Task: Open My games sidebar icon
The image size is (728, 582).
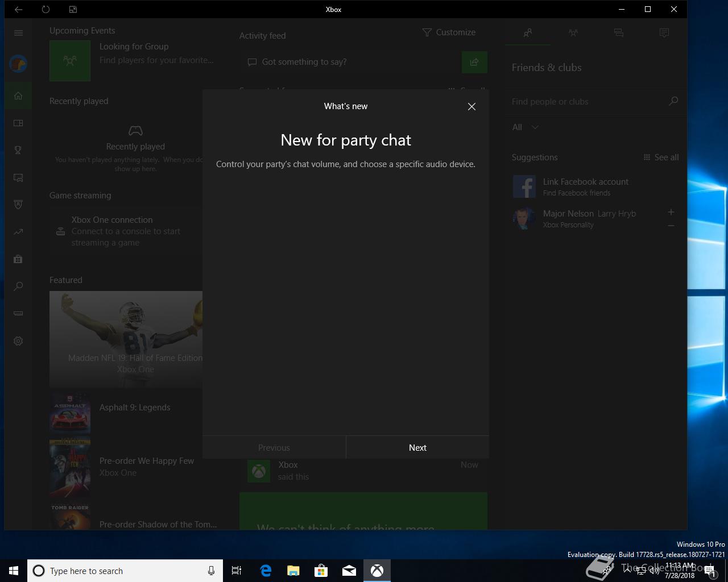Action: pyautogui.click(x=18, y=123)
